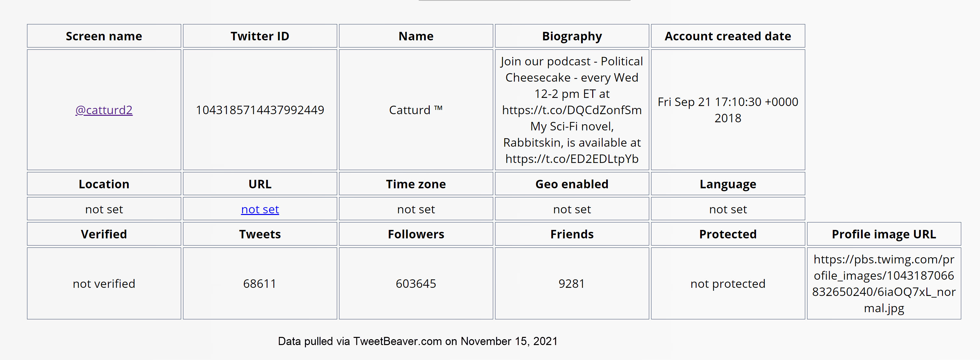Image resolution: width=980 pixels, height=360 pixels.
Task: Click the followers count 603645
Action: point(415,284)
